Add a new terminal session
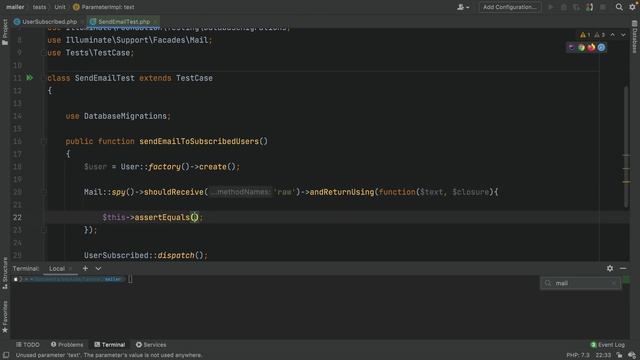 [85, 268]
